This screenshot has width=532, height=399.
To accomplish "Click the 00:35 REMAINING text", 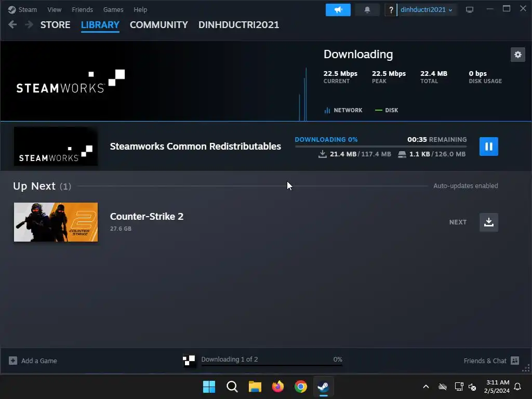I will [437, 139].
